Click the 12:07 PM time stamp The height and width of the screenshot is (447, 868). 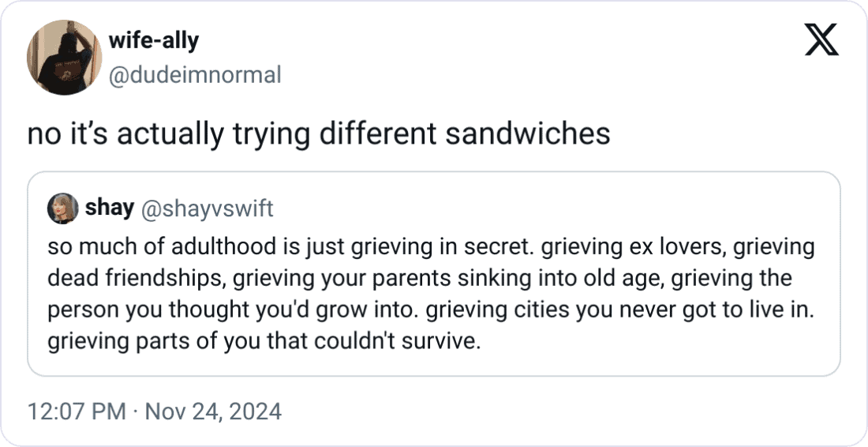[x=77, y=411]
